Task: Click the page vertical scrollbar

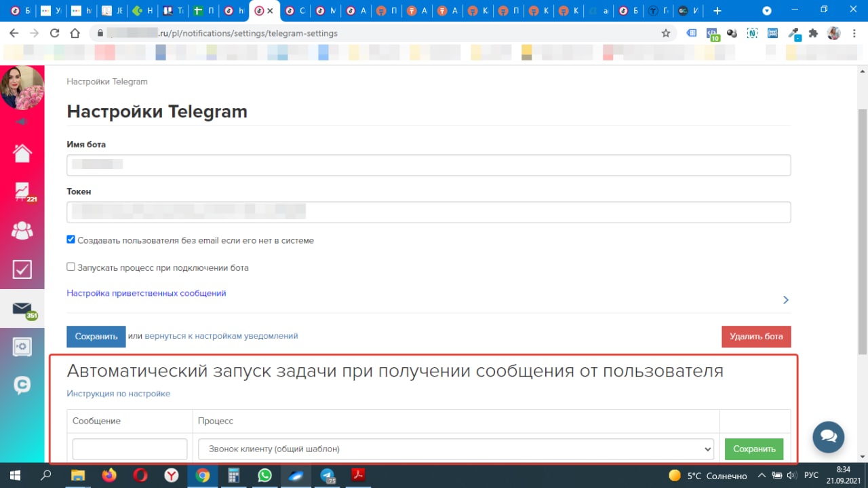Action: [862, 231]
